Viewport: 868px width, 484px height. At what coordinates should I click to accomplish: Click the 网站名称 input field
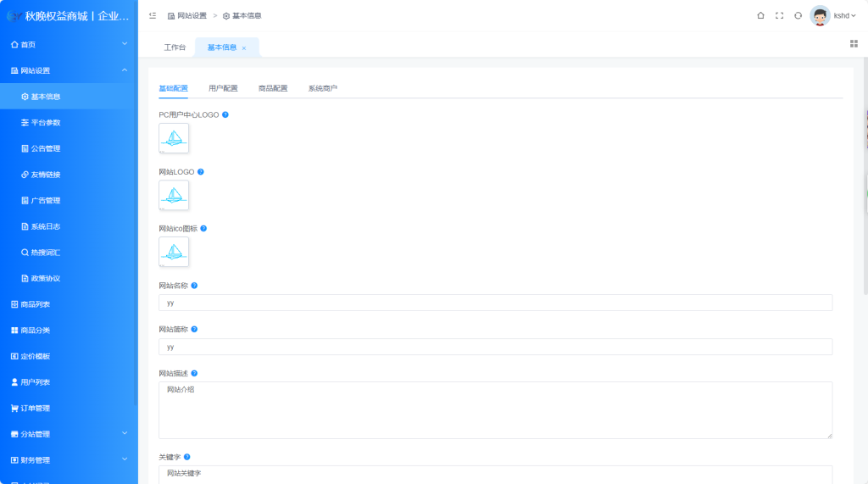pyautogui.click(x=495, y=303)
